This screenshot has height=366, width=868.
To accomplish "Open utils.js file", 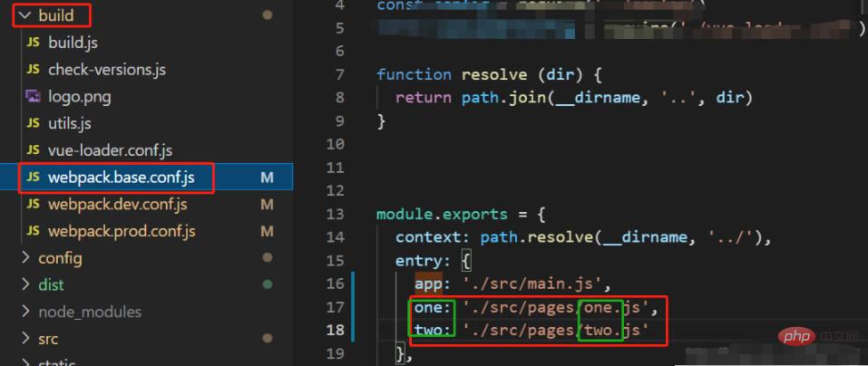I will pyautogui.click(x=69, y=124).
